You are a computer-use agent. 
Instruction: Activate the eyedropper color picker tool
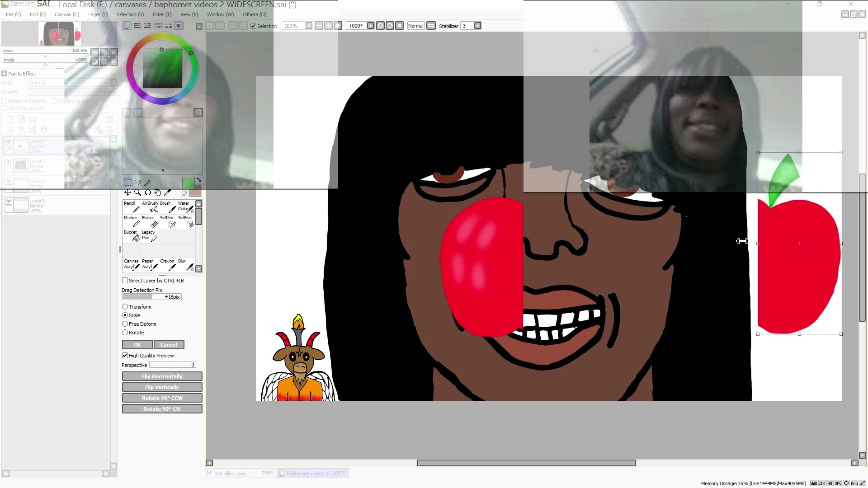168,192
